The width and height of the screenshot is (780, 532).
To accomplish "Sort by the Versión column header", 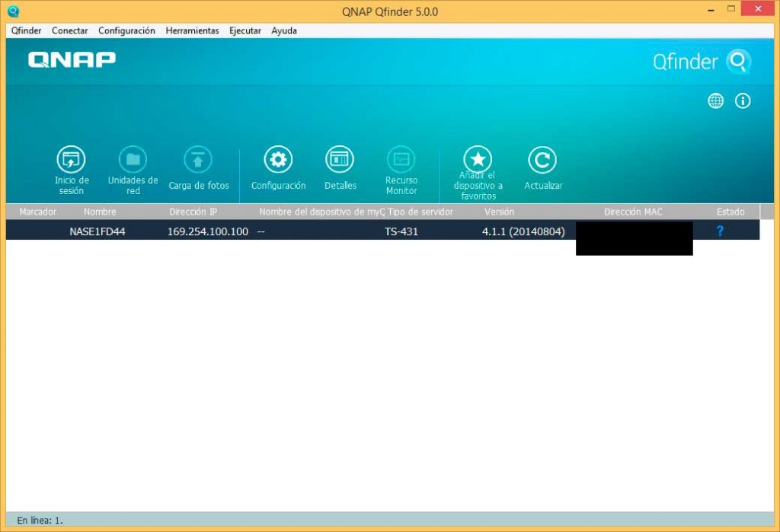I will pyautogui.click(x=499, y=212).
